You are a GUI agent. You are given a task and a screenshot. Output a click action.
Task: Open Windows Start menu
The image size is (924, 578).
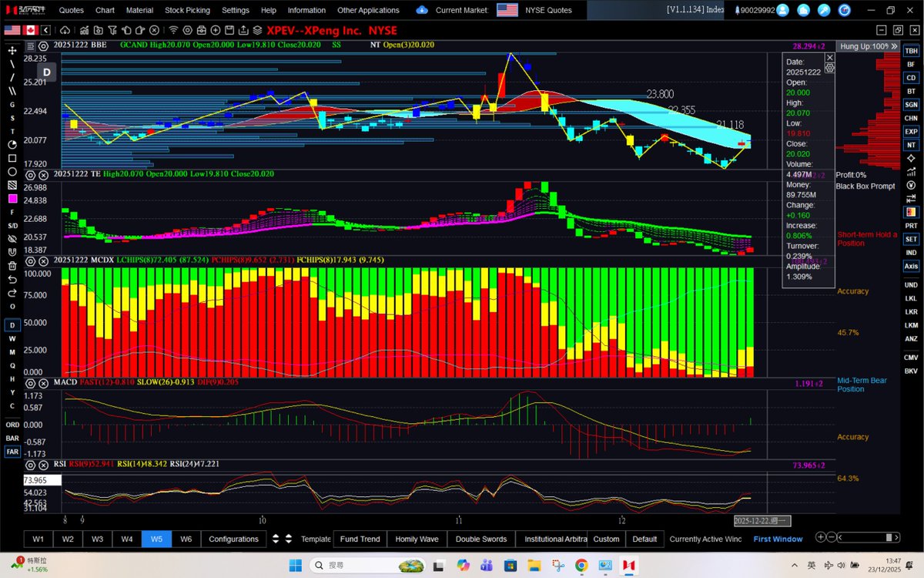pos(296,566)
